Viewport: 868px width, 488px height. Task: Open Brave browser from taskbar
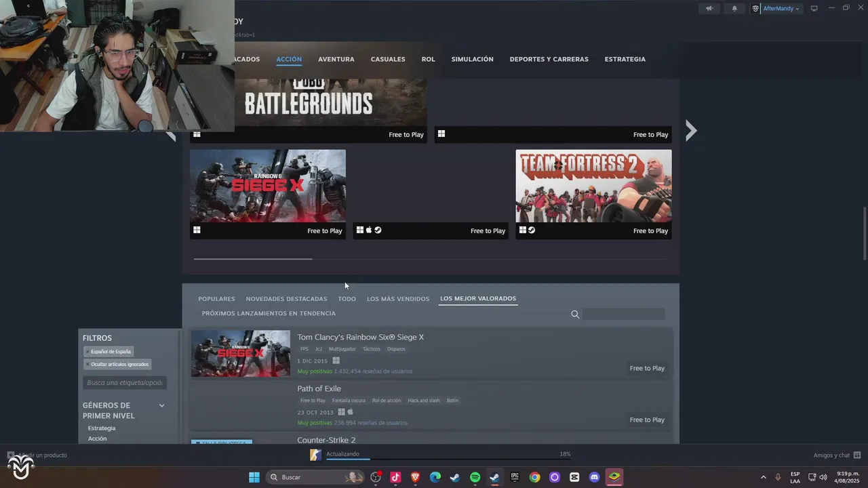(415, 477)
